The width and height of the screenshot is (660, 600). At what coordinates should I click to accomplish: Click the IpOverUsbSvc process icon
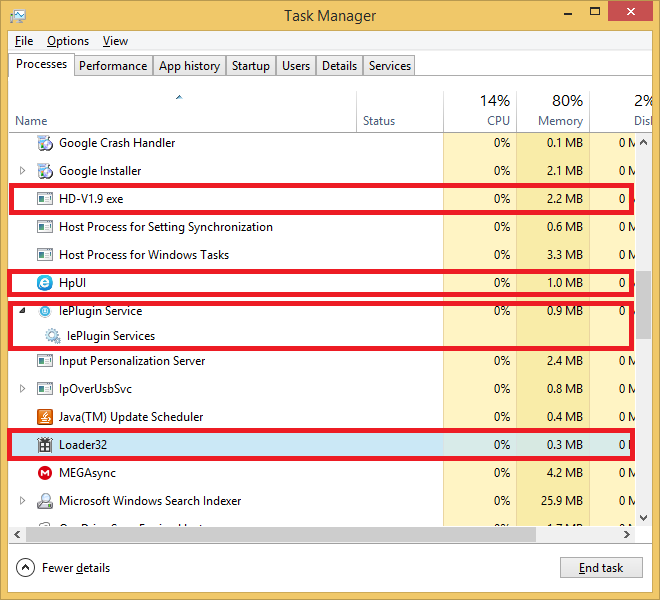point(45,389)
